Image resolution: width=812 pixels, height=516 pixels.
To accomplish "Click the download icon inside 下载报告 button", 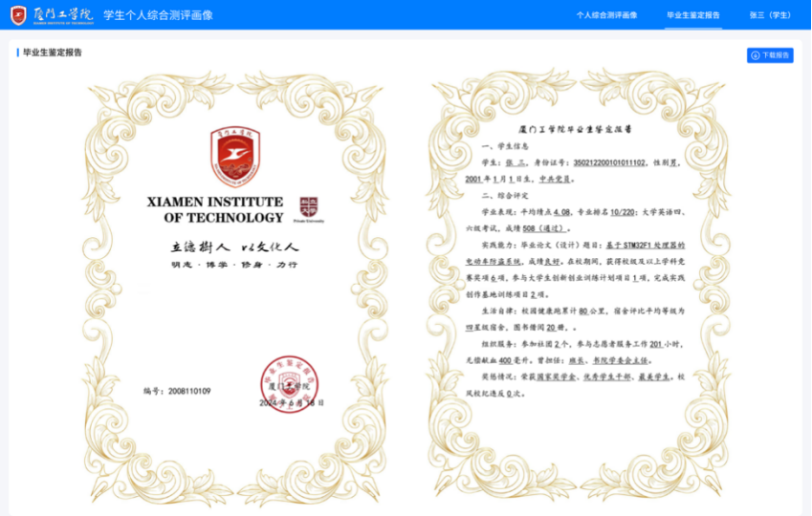I will (755, 55).
